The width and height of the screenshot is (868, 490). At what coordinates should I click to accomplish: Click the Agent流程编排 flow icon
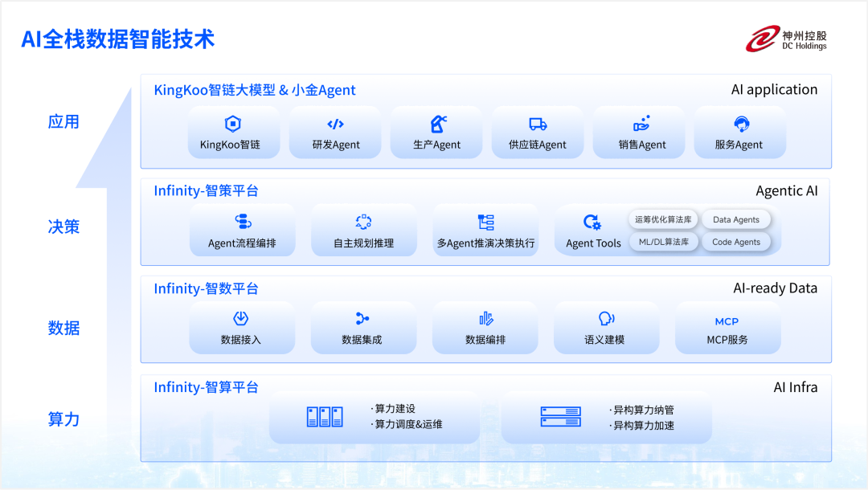pyautogui.click(x=243, y=222)
